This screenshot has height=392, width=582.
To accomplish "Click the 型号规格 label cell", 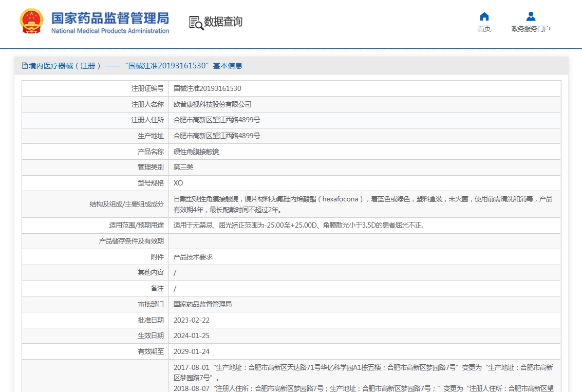I will (96, 183).
